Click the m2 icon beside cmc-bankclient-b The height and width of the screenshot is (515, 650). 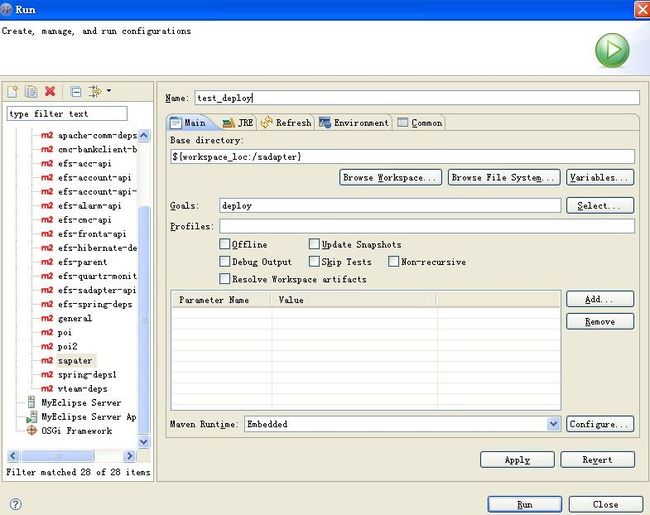[x=47, y=149]
